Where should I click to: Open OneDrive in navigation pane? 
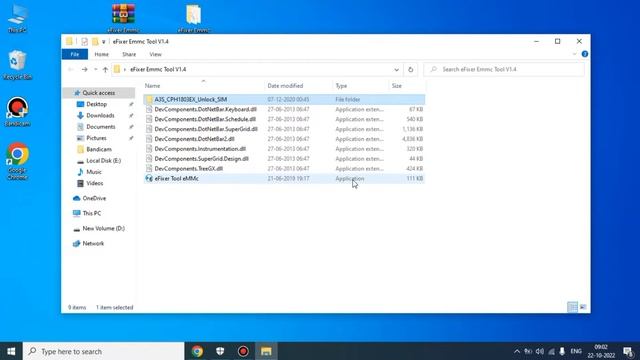[94, 198]
